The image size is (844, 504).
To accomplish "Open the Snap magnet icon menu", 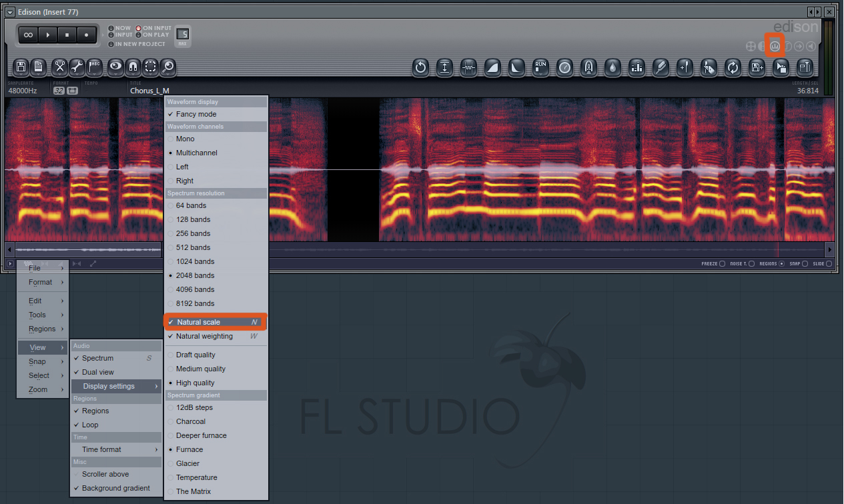I will coord(133,67).
